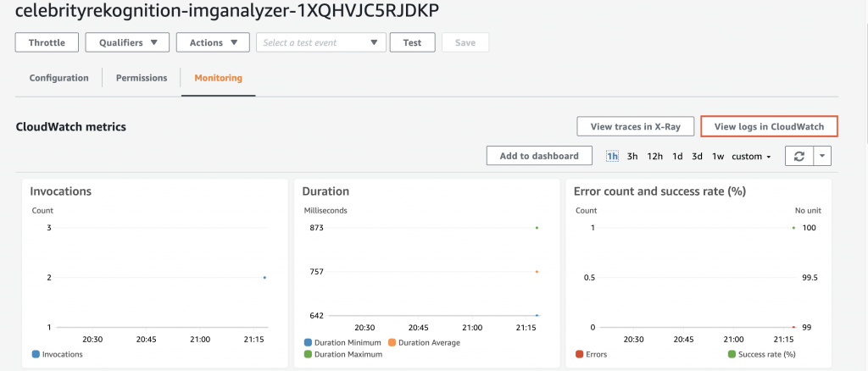This screenshot has width=868, height=371.
Task: Open the Permissions tab
Action: [142, 78]
